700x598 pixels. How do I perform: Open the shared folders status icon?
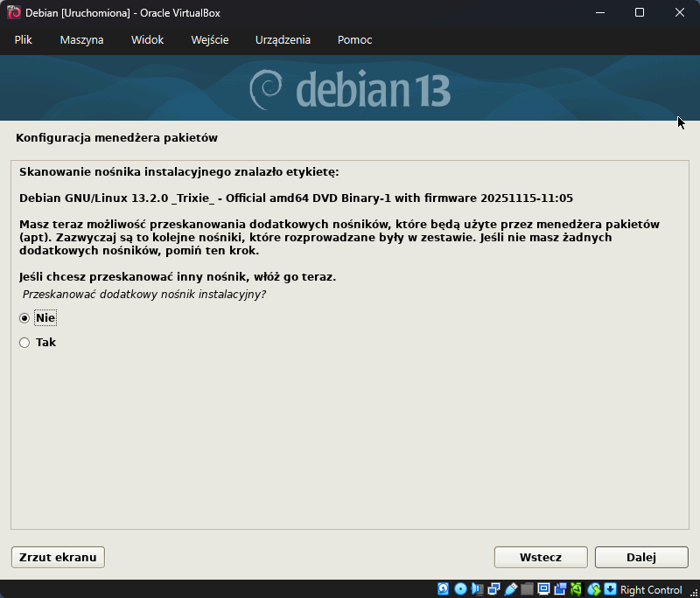(x=527, y=589)
